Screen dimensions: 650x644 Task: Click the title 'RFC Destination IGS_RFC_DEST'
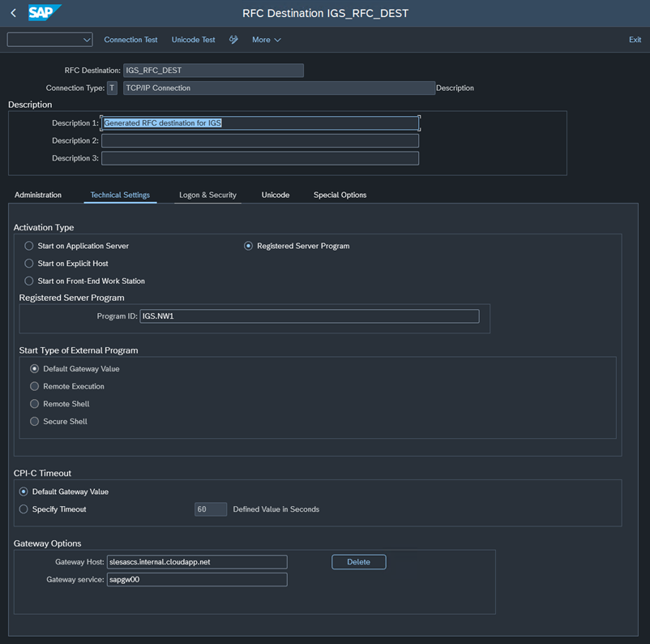(x=326, y=13)
